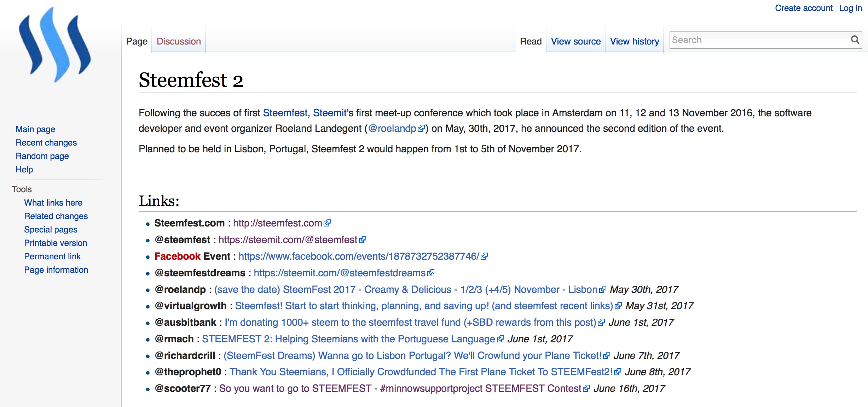
Task: Click external-link icon after virtualgrowth post link
Action: 618,306
